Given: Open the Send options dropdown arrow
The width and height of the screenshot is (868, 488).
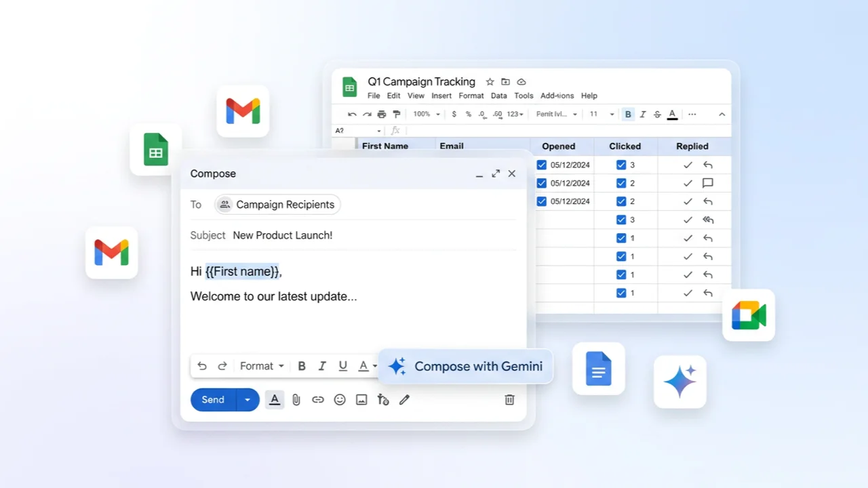Looking at the screenshot, I should [248, 400].
